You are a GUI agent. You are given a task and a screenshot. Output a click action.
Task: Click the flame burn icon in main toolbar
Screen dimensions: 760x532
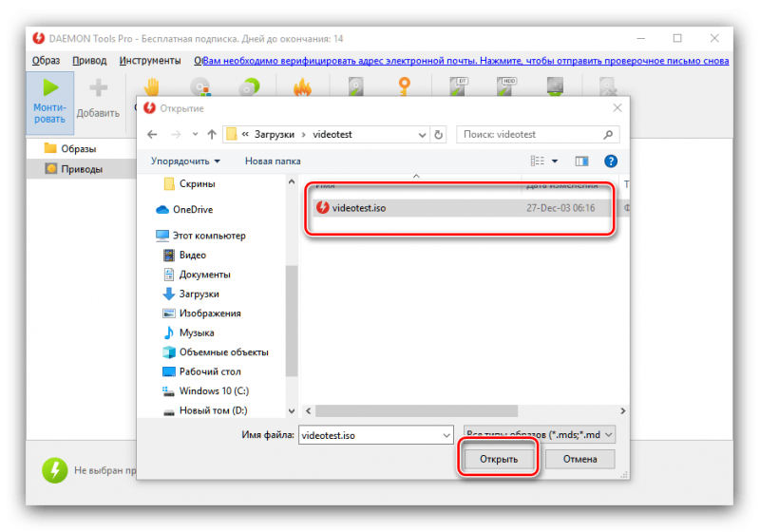[302, 87]
